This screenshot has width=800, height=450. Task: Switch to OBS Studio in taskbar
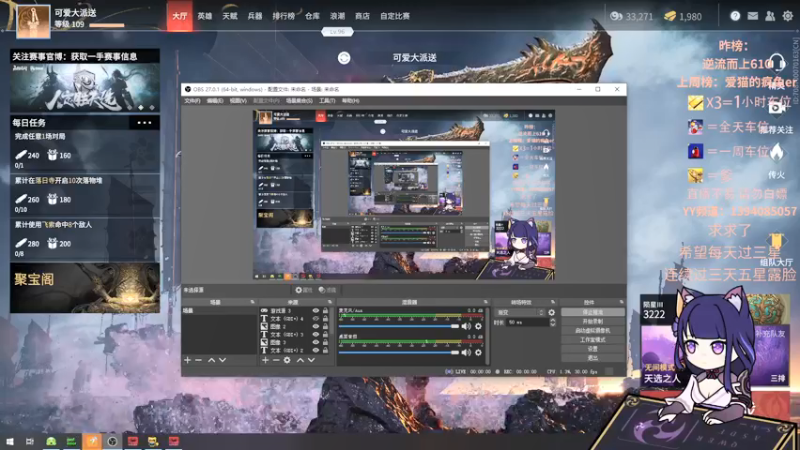point(112,441)
